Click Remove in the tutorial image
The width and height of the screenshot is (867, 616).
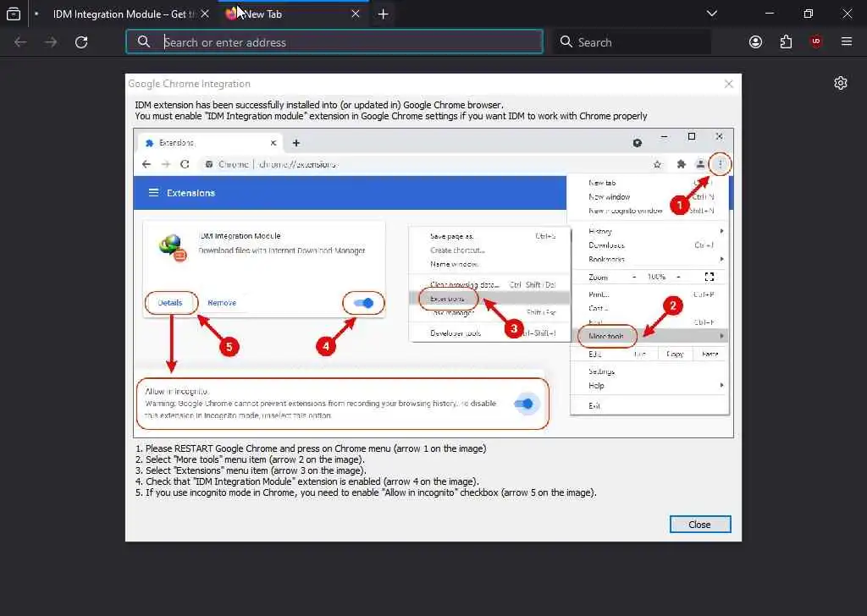point(222,303)
